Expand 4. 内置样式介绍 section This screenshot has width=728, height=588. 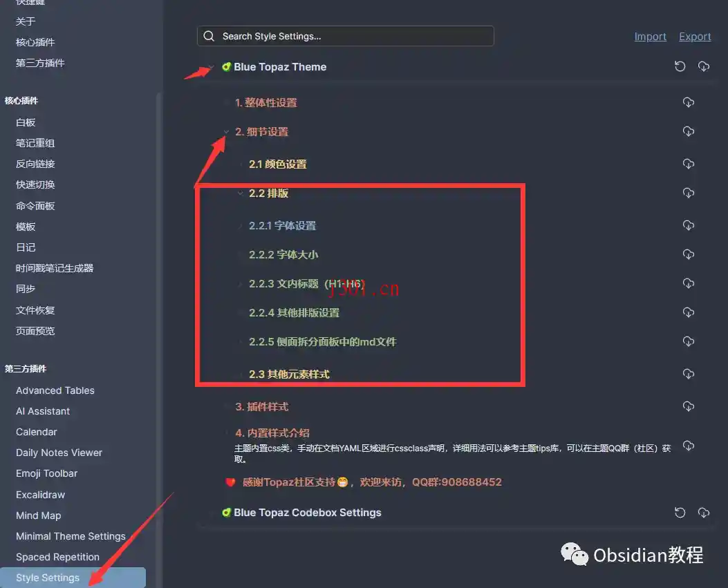point(226,433)
